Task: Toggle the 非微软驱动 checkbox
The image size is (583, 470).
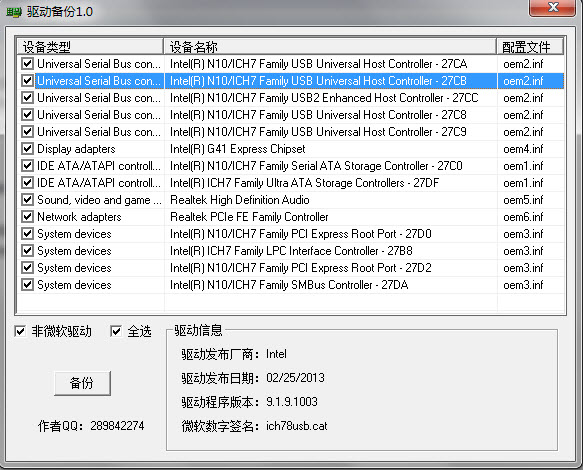Action: [x=20, y=331]
